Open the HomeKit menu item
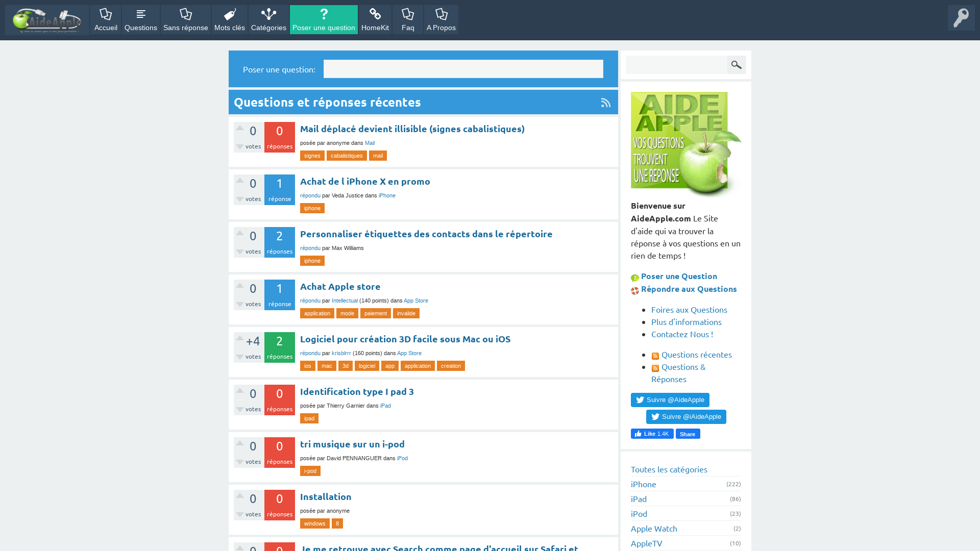980x551 pixels. point(375,20)
